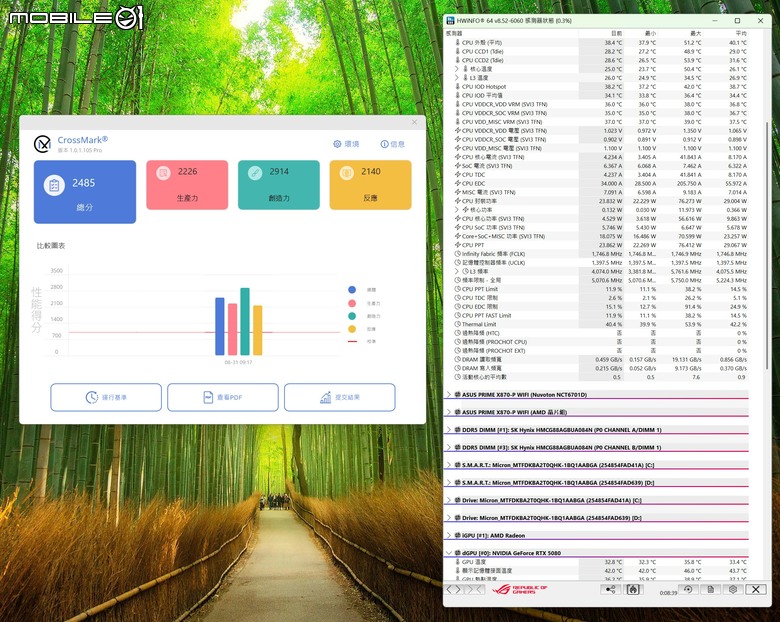Click HWiNFO logging document icon
Screen dimensions: 780x622
tap(710, 589)
